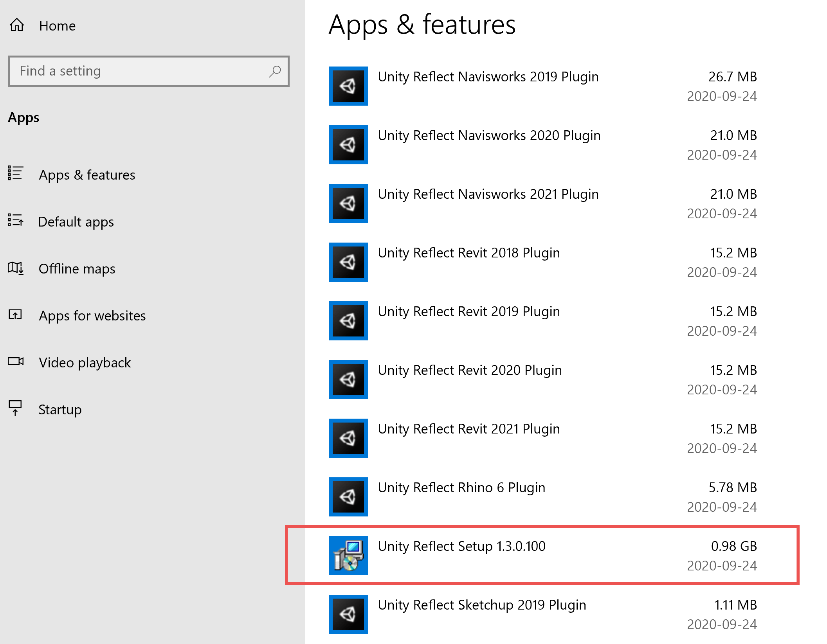827x644 pixels.
Task: Open Apps for websites settings
Action: pos(92,316)
